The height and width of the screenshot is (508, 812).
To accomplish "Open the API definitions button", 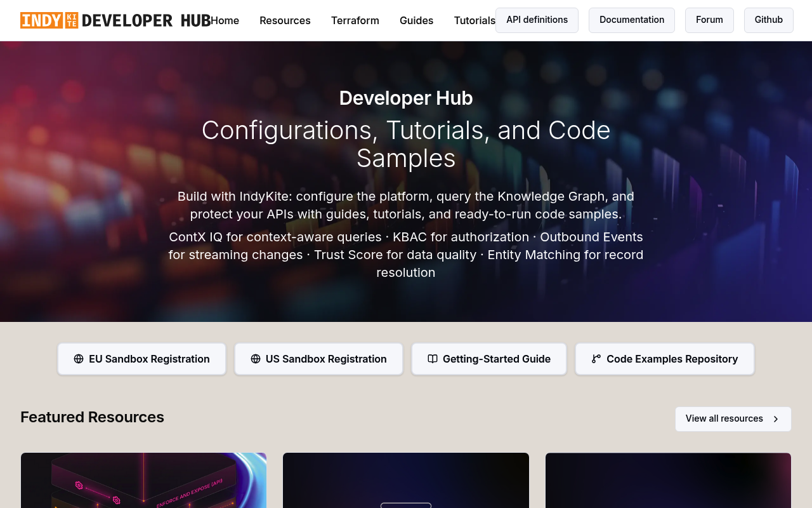I will (537, 20).
